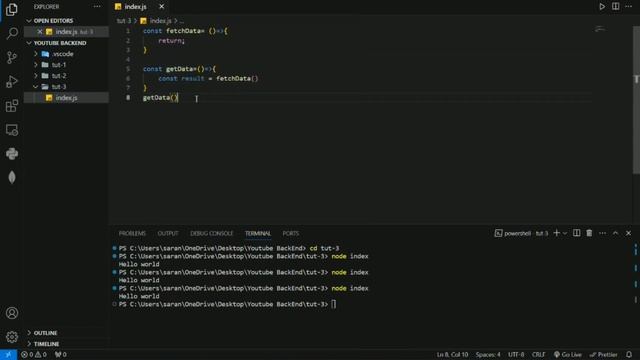Screen dimensions: 640x360
Task: Split the terminal panel
Action: (x=576, y=233)
